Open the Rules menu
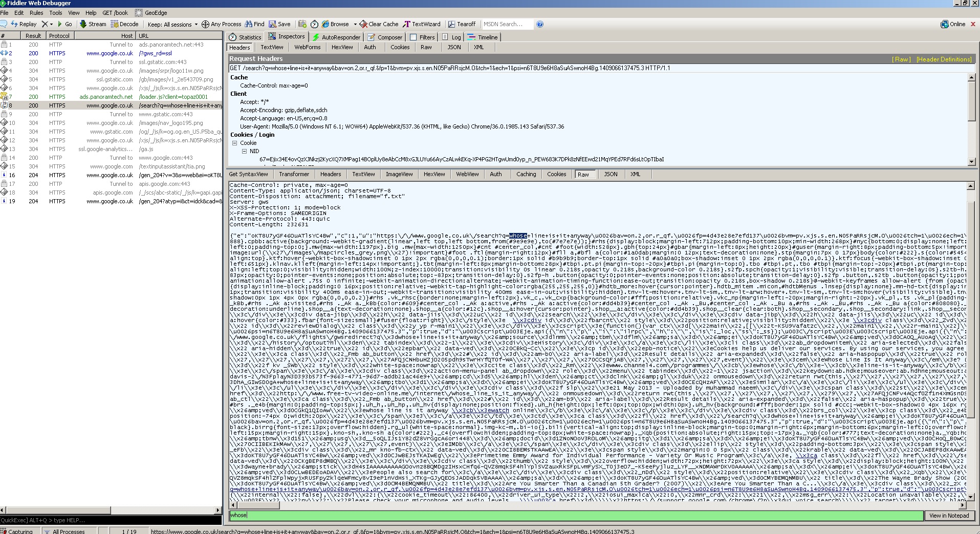The image size is (980, 534). click(x=36, y=13)
